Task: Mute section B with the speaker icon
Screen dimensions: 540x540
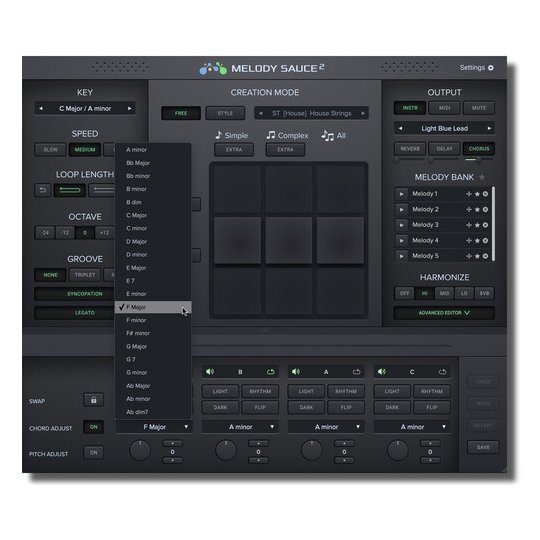Action: click(210, 372)
